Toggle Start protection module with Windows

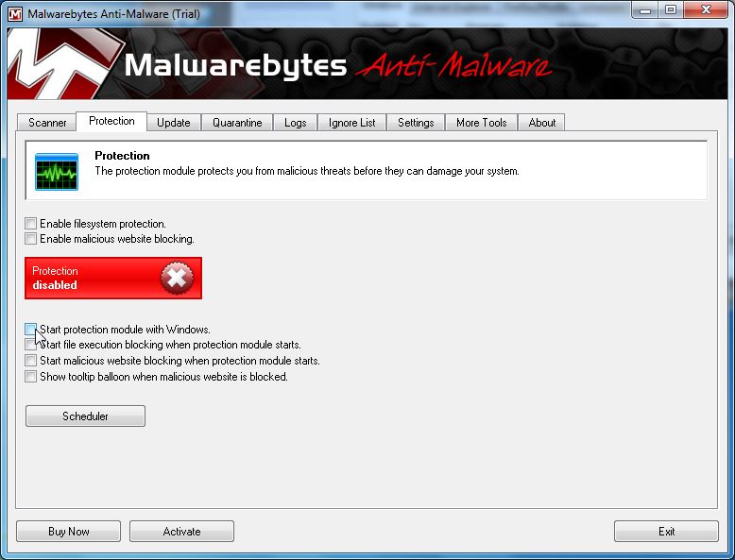pyautogui.click(x=30, y=329)
